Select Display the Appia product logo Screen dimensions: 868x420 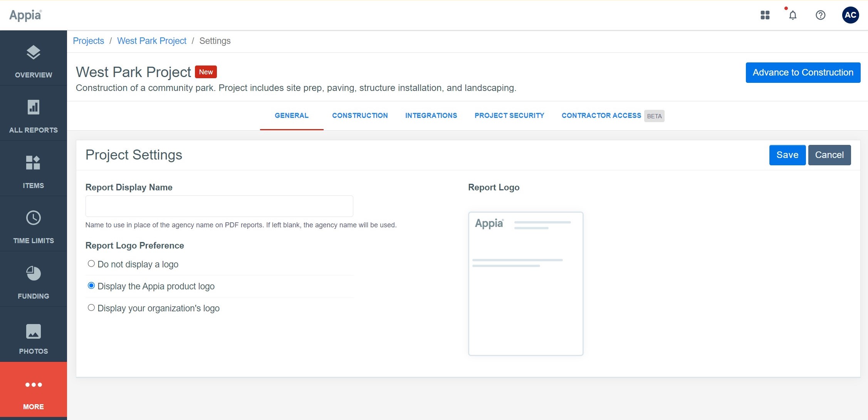pos(91,286)
